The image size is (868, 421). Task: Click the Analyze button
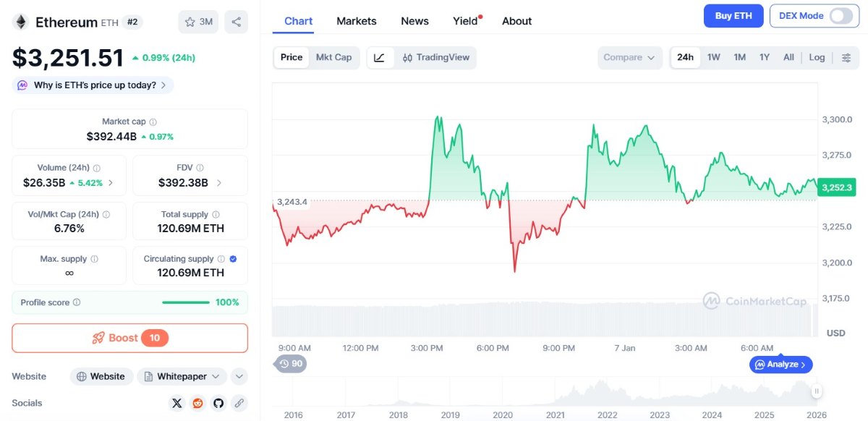[781, 365]
